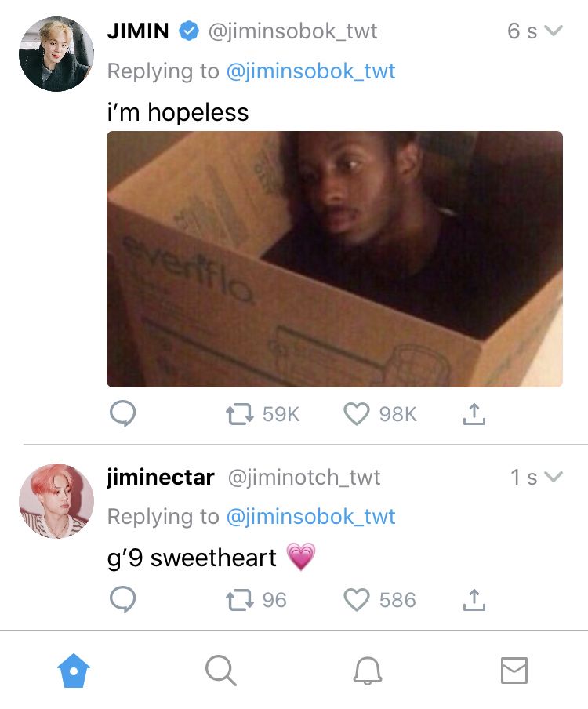Share jiminectar's "g'9 sweetheart" tweet
The width and height of the screenshot is (588, 709).
474,600
